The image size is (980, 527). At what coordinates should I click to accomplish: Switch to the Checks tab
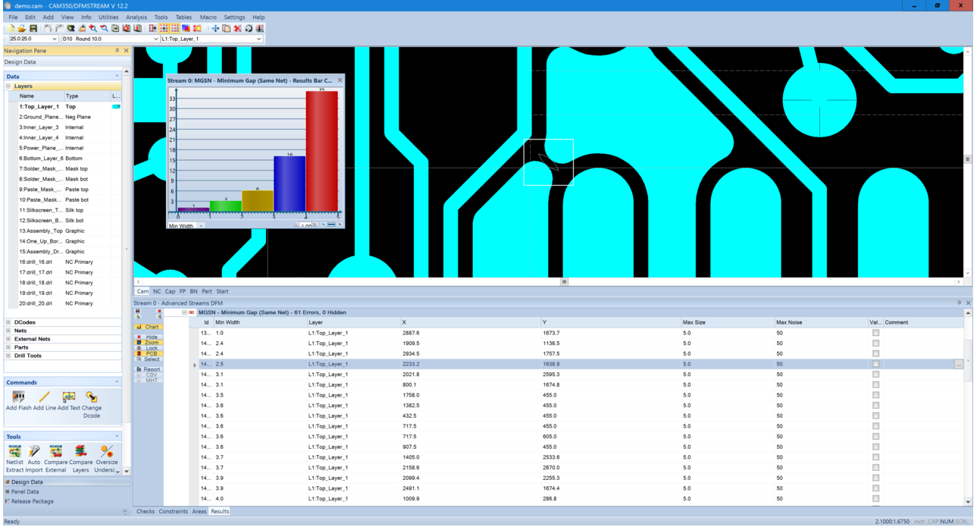click(146, 511)
